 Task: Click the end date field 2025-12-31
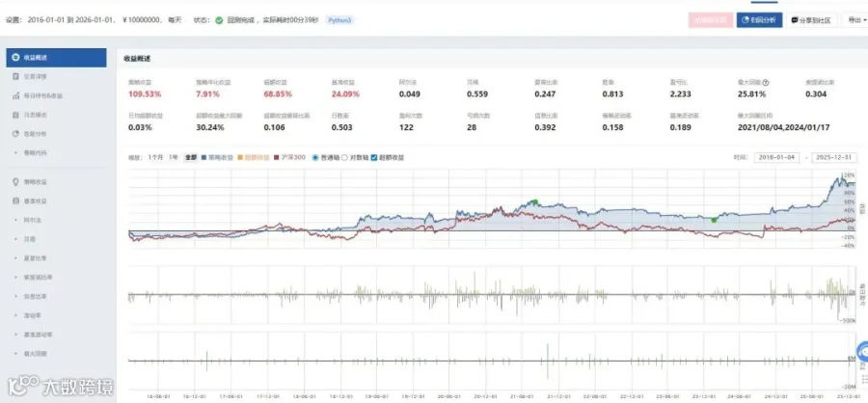click(834, 158)
